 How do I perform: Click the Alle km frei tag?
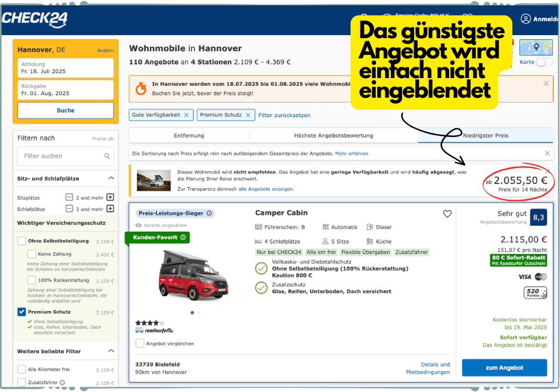click(321, 252)
